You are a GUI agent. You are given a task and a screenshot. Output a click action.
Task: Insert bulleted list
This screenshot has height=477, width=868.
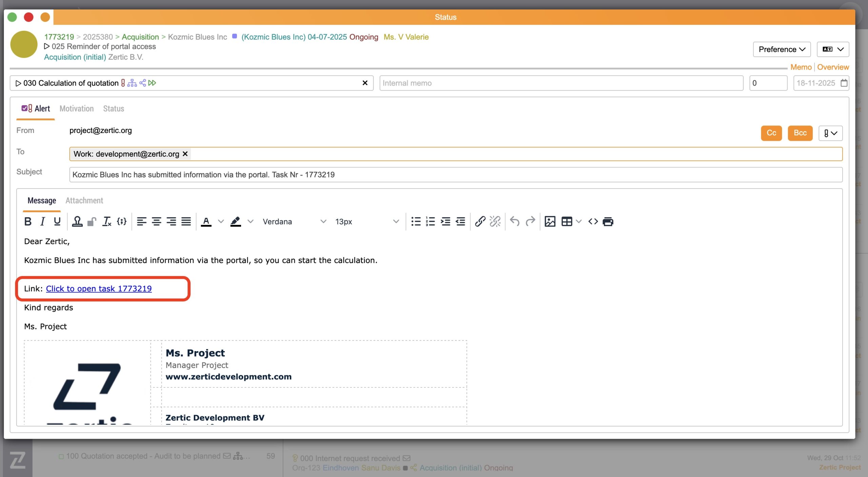coord(416,222)
